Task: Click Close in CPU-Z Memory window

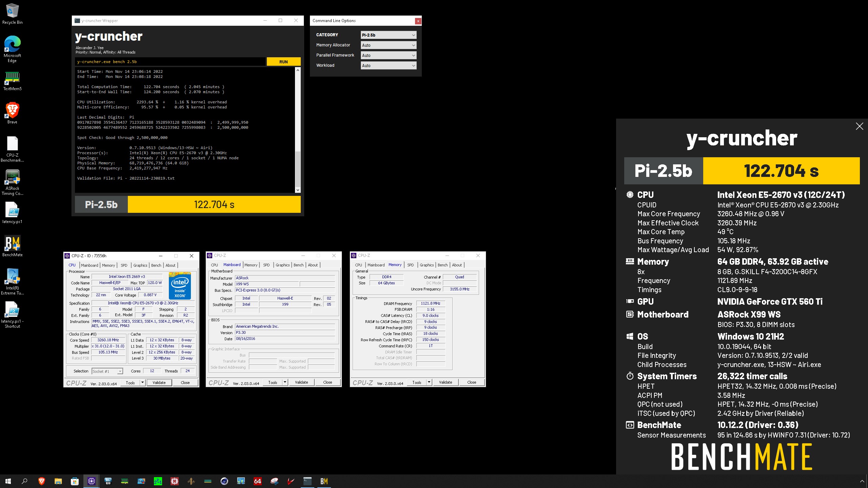Action: click(472, 382)
